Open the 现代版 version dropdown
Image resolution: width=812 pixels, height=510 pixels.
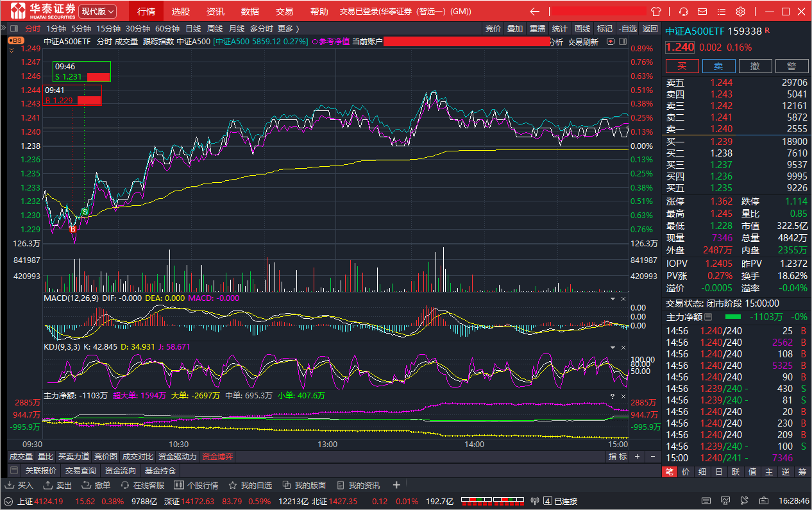pyautogui.click(x=97, y=12)
